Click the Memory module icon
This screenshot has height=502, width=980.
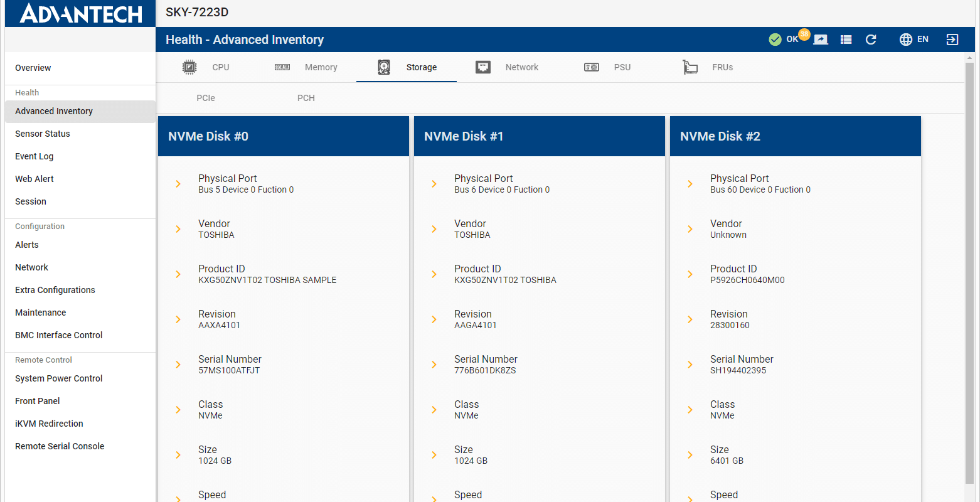(282, 67)
